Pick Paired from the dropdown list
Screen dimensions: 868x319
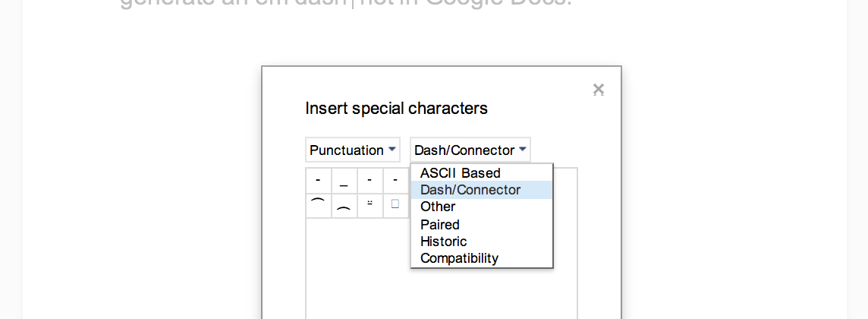pyautogui.click(x=440, y=224)
